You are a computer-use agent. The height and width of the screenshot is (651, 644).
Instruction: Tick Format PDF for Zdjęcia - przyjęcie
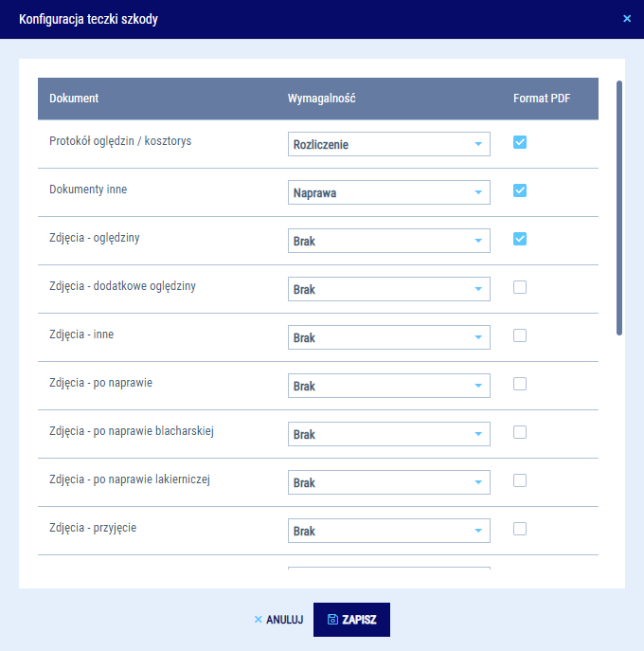coord(520,529)
